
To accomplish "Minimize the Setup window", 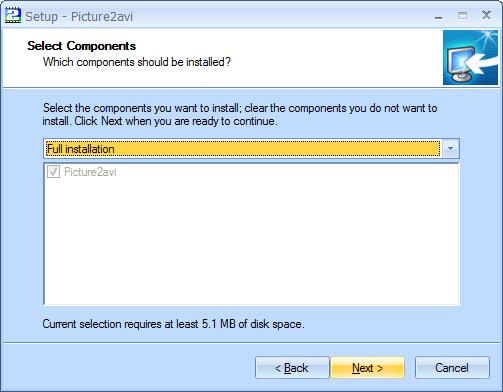I will click(439, 16).
